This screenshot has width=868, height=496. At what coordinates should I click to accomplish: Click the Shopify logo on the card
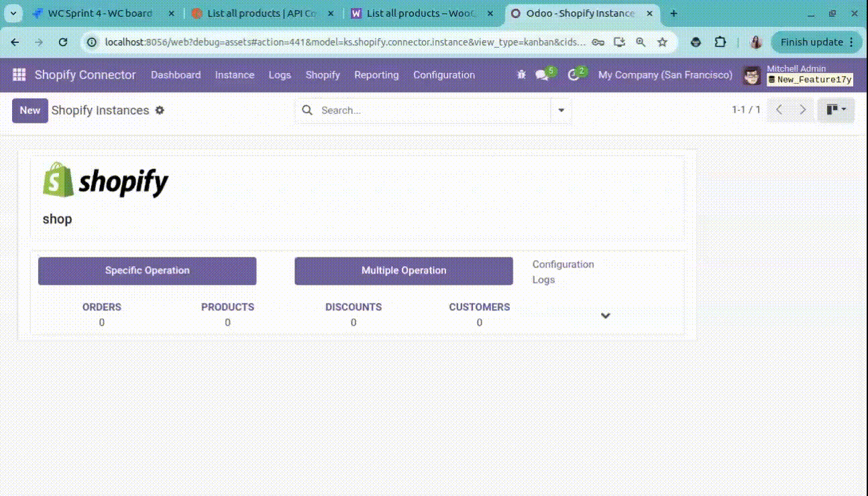point(105,180)
